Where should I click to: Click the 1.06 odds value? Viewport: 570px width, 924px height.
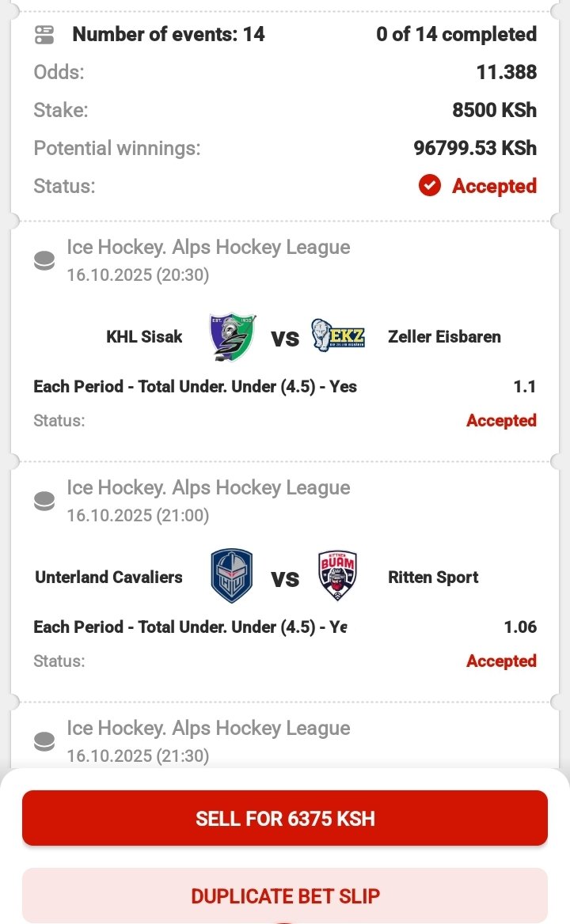[520, 627]
